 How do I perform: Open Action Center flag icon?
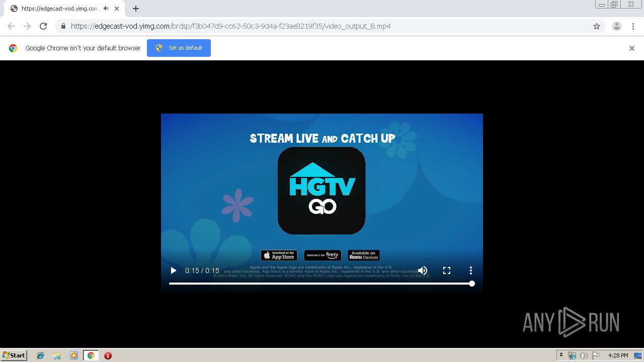596,355
